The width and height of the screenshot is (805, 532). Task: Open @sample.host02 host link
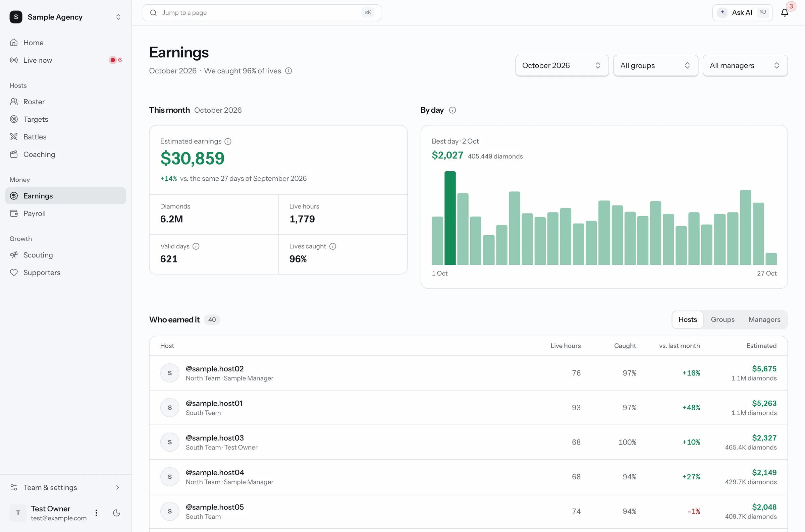pyautogui.click(x=214, y=369)
